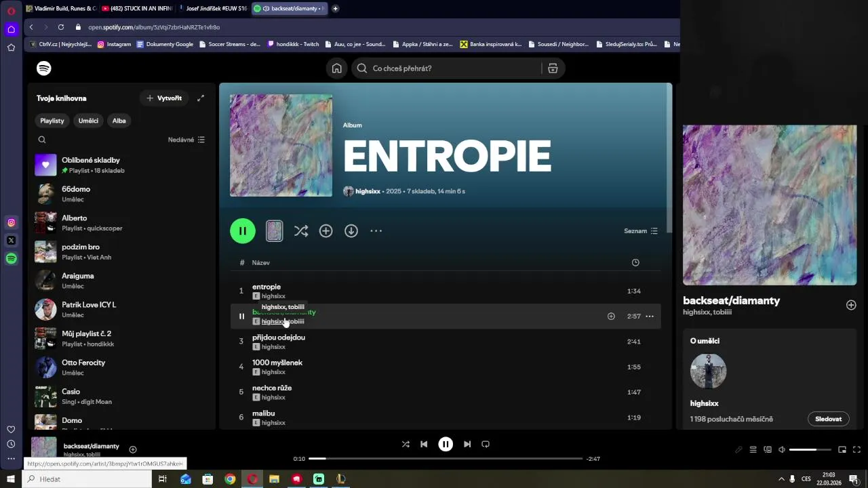Pause album with large green button

coord(243,231)
